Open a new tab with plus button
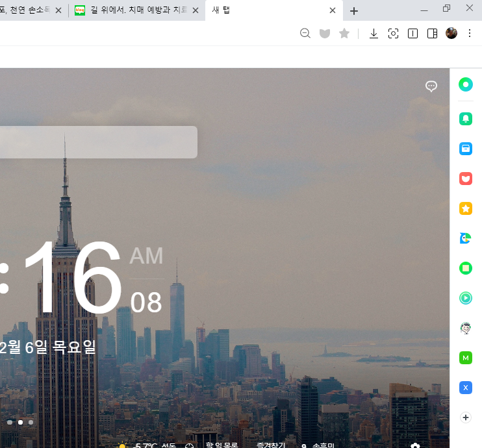Image resolution: width=482 pixels, height=448 pixels. click(354, 11)
